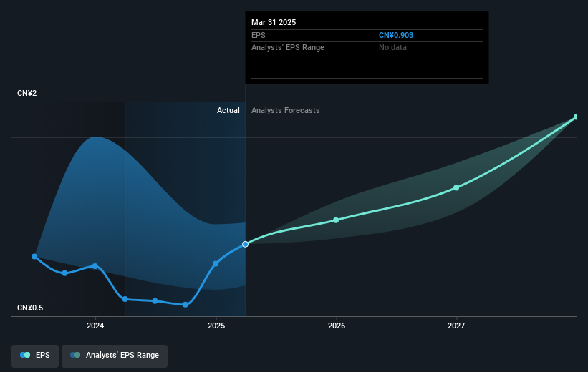Click the EPS data point in spring 2024
Screen dimensions: 588x372
(125, 299)
